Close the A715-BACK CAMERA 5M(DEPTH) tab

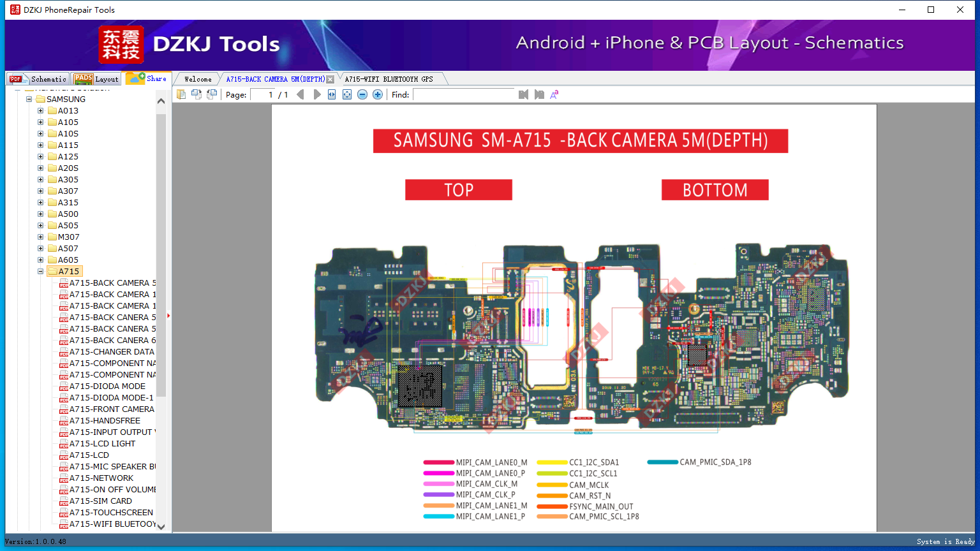click(330, 80)
